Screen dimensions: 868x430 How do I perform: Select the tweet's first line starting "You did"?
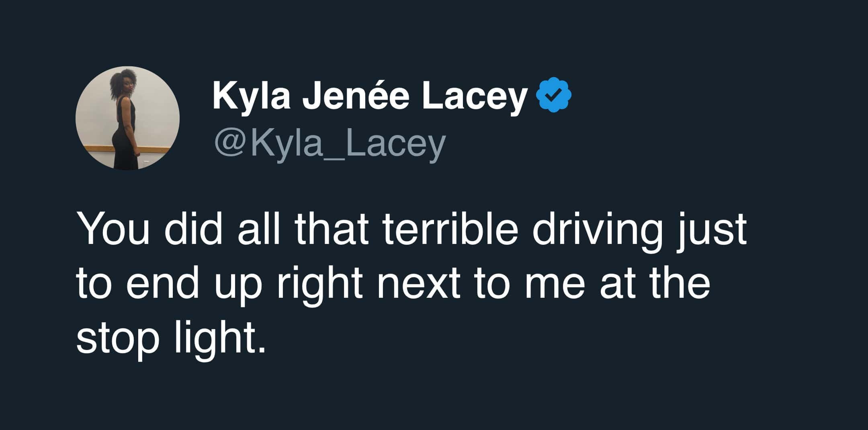(411, 233)
